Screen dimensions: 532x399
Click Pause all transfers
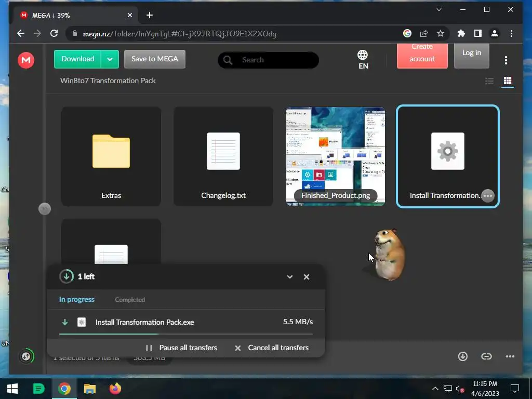[x=181, y=348]
